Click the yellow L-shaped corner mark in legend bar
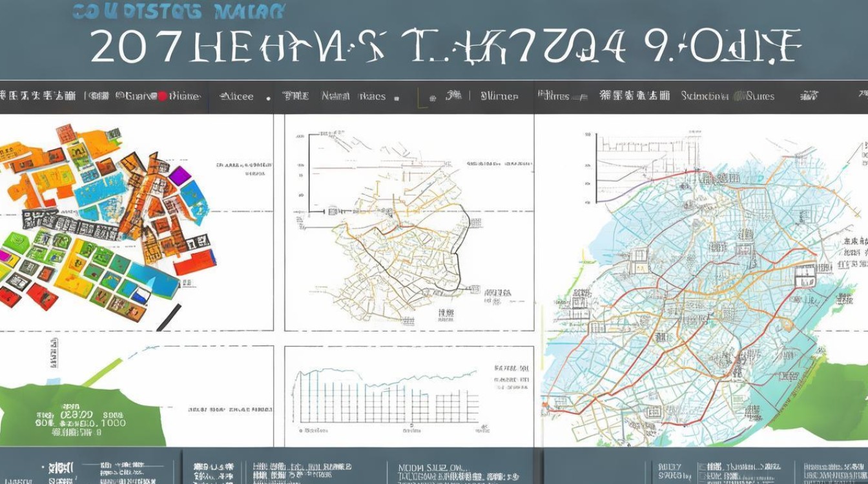The width and height of the screenshot is (868, 484). tap(421, 99)
